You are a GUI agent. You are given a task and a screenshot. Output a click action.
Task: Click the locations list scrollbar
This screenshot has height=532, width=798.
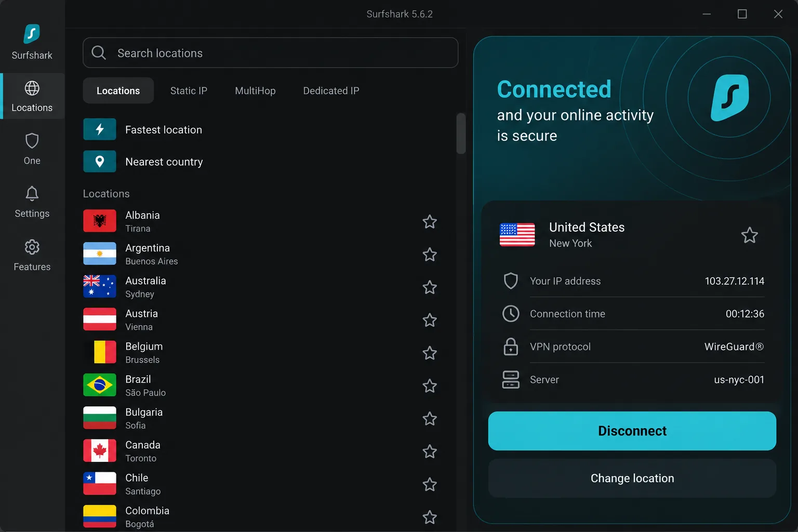[461, 134]
